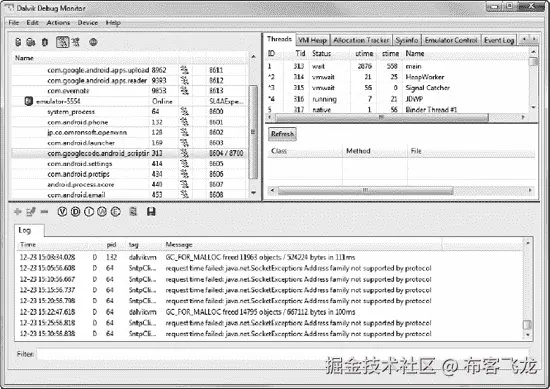550x389 pixels.
Task: Toggle Error (E) log level
Action: [x=115, y=212]
